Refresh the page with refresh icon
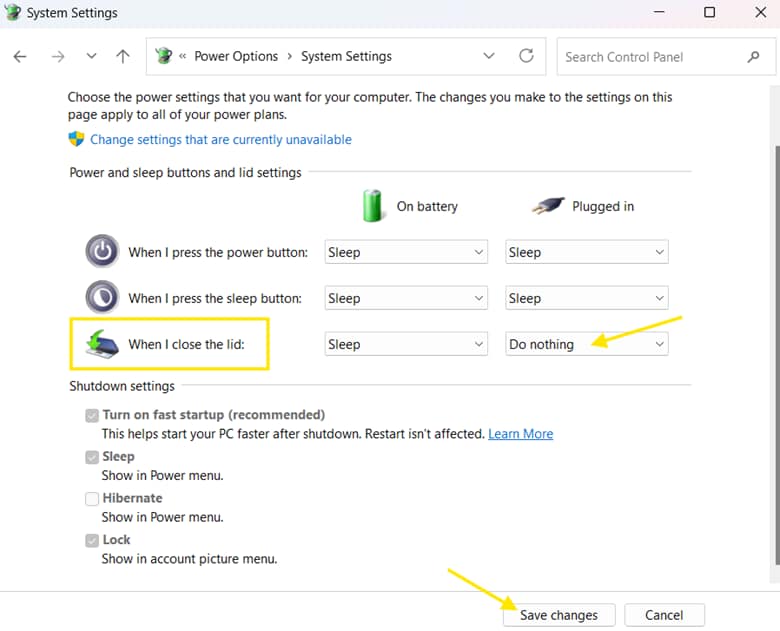Image resolution: width=780 pixels, height=631 pixels. [x=526, y=56]
